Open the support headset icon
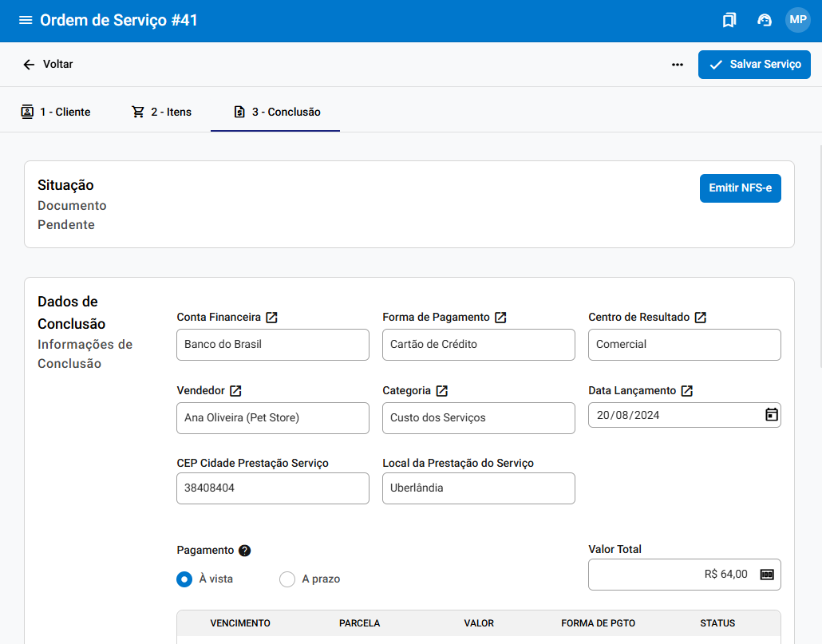 coord(765,20)
